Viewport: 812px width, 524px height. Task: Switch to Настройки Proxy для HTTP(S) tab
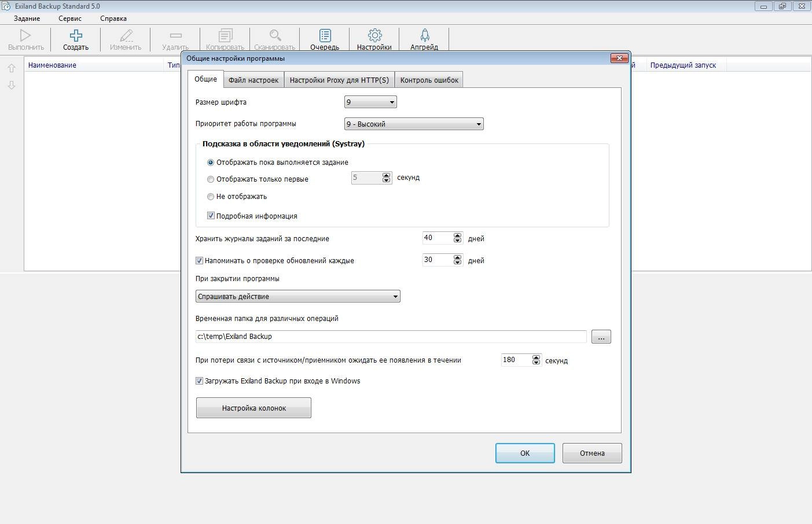coord(339,80)
